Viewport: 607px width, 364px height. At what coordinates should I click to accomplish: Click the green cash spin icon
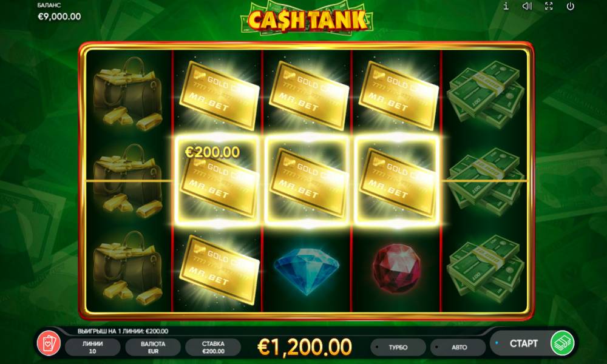click(562, 343)
